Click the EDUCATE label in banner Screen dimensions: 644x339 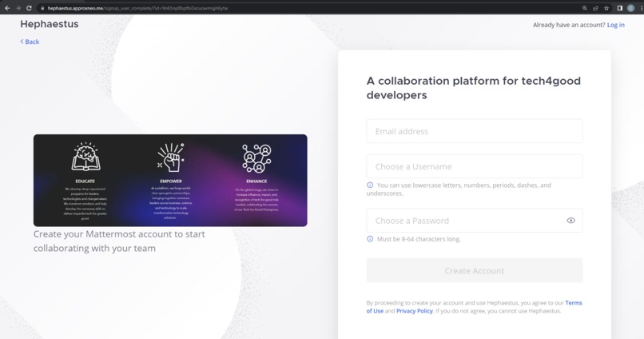pyautogui.click(x=85, y=181)
